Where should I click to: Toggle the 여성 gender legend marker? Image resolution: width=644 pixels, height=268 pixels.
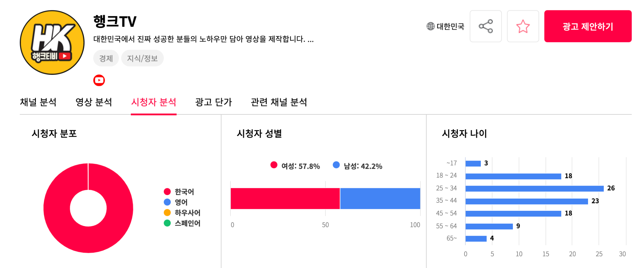(x=274, y=165)
